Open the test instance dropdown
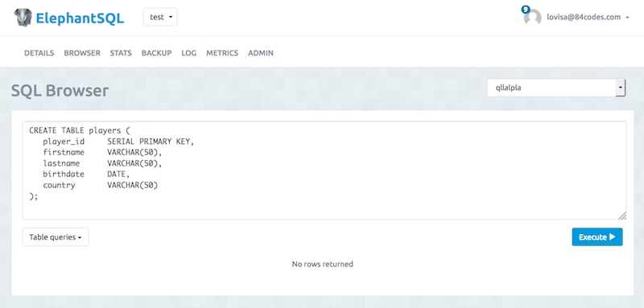Viewport: 644px width, 308px height. coord(160,17)
